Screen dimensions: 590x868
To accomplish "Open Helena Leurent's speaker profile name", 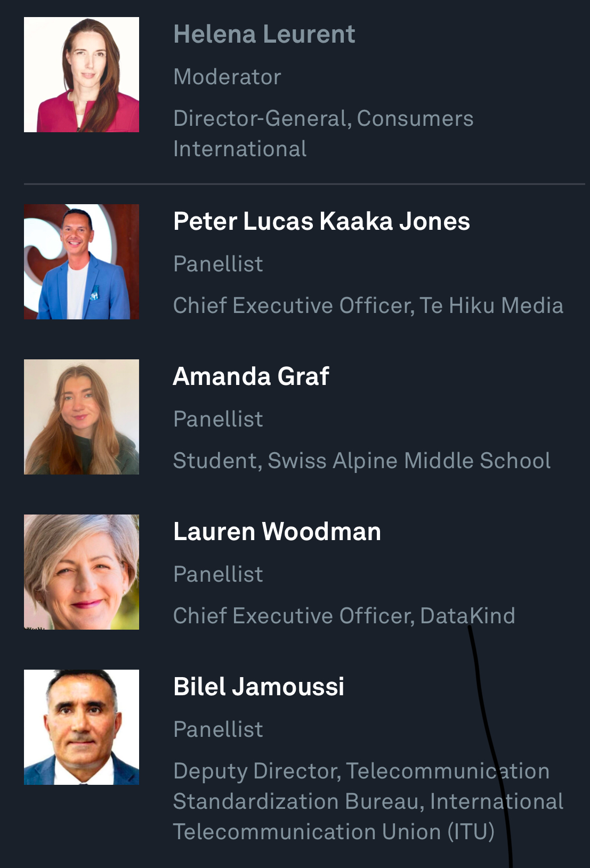I will pyautogui.click(x=264, y=35).
